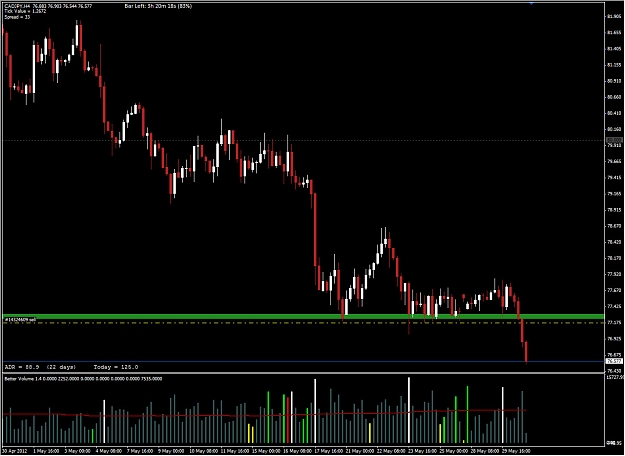
Task: Click the '22 May 08:00' time axis label
Action: pos(391,451)
